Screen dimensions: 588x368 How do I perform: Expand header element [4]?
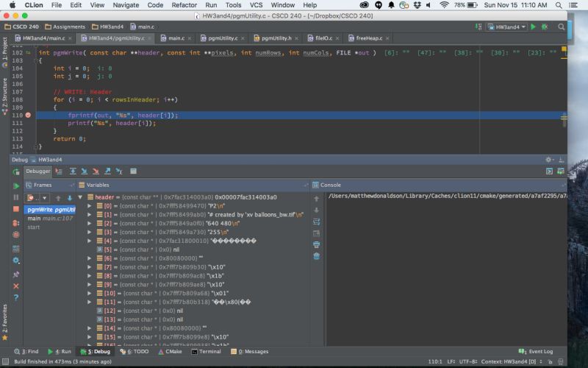pos(89,241)
